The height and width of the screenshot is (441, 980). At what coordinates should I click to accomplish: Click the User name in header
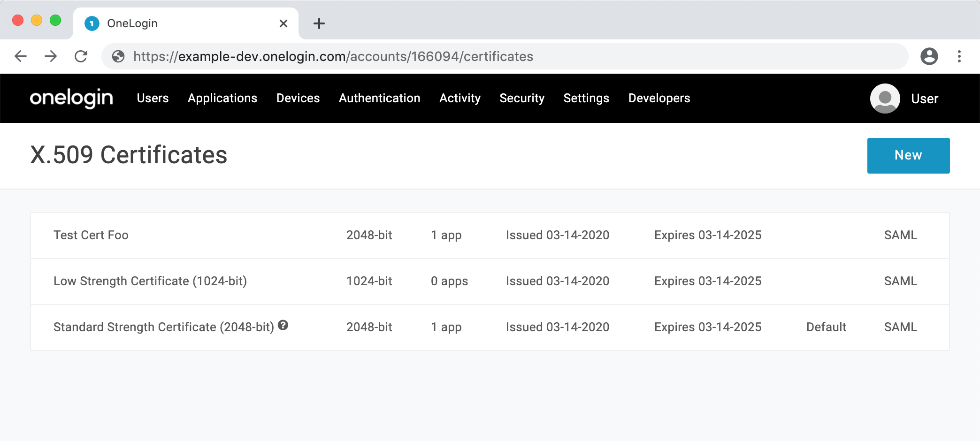click(x=925, y=99)
